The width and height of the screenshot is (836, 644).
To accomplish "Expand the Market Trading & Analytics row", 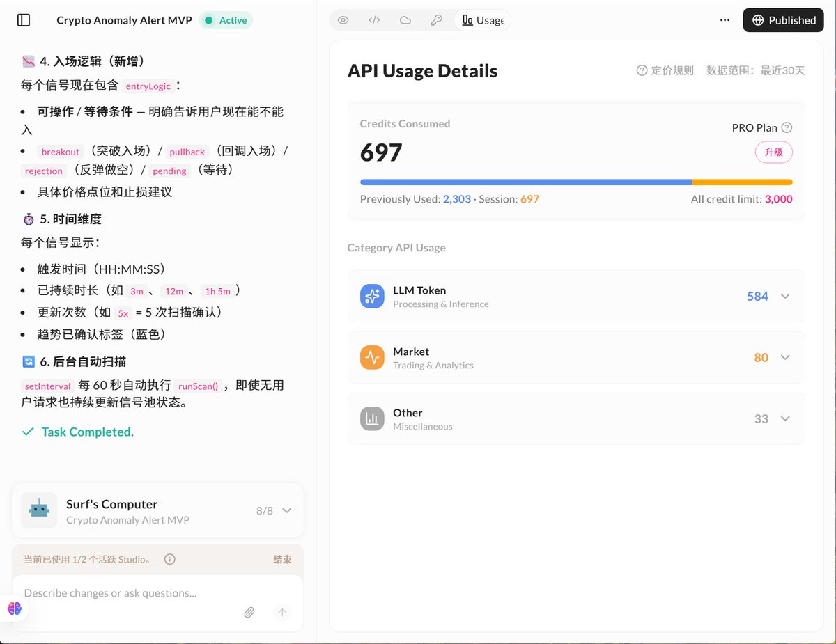I will [785, 357].
